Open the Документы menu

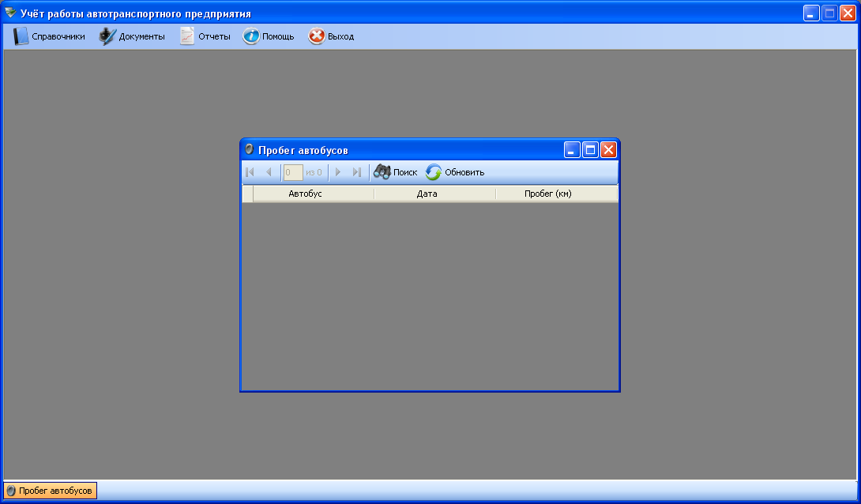132,37
